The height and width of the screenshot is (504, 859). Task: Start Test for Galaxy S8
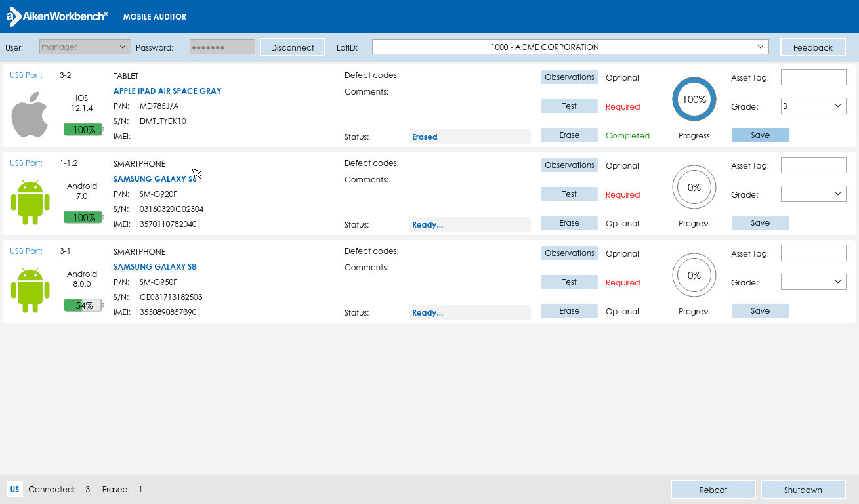[x=570, y=282]
